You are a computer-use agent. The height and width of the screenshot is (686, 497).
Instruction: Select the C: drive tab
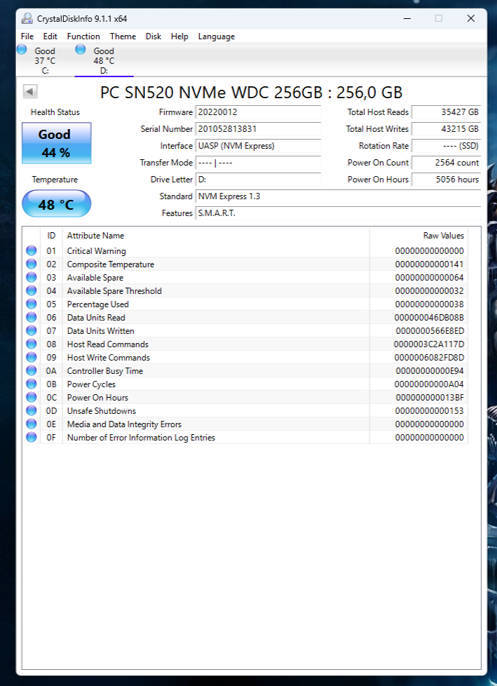point(45,60)
